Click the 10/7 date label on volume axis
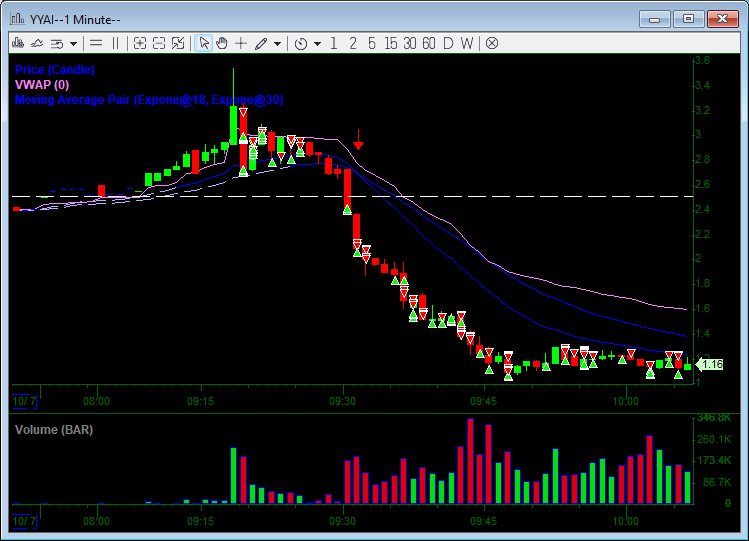The width and height of the screenshot is (749, 541). click(x=24, y=521)
